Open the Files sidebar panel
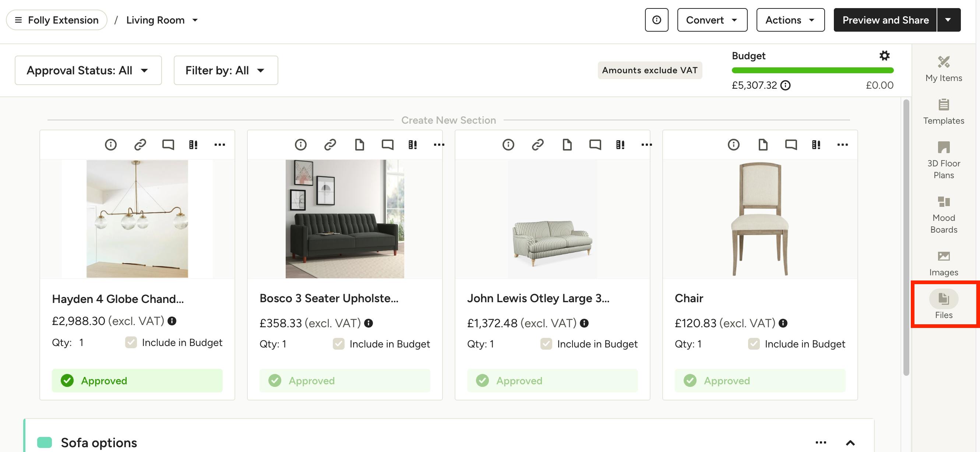Viewport: 980px width, 452px height. coord(944,304)
